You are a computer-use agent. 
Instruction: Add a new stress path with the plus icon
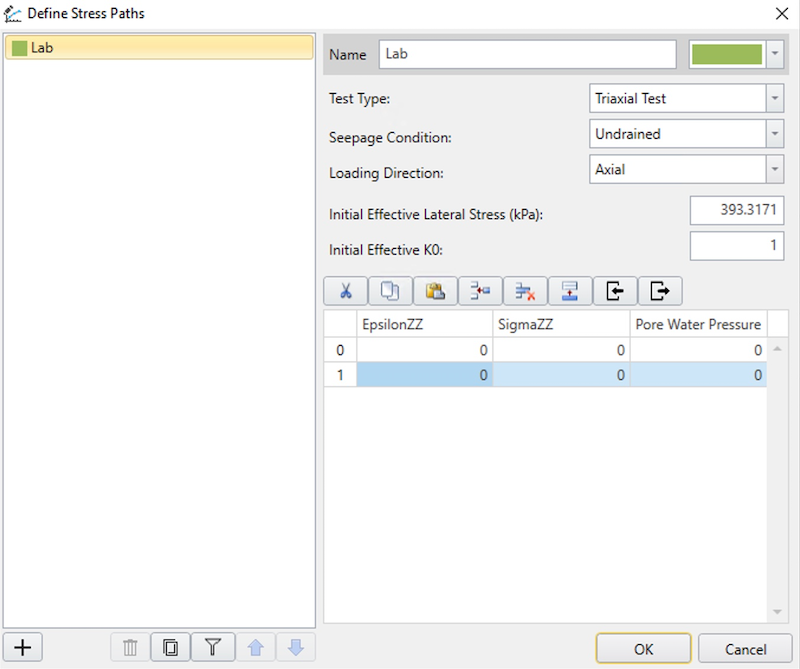pyautogui.click(x=22, y=647)
